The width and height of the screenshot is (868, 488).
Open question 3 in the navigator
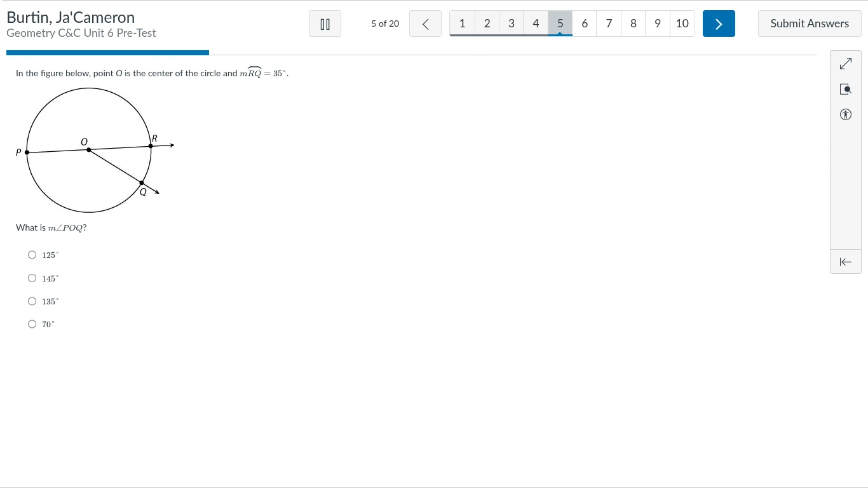[512, 24]
